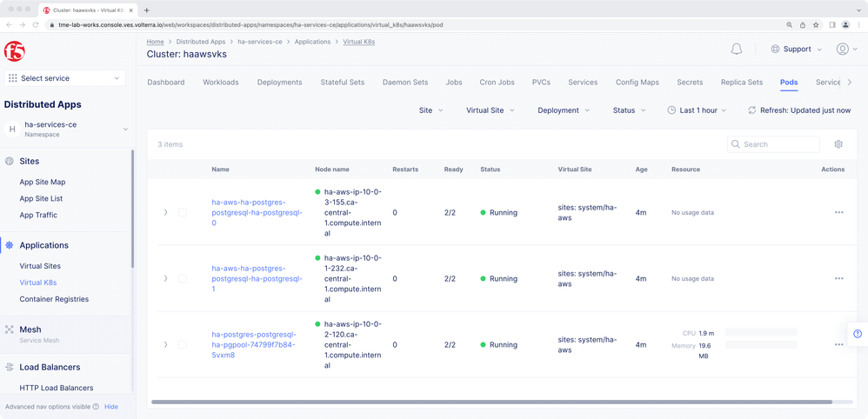Open the notifications bell

[x=737, y=50]
